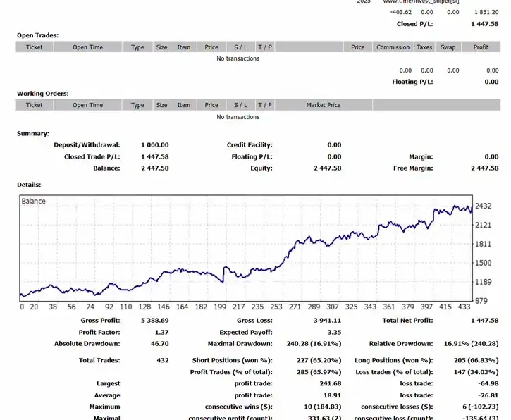Click the Swap column header in Open Trades
The height and width of the screenshot is (420, 511).
pyautogui.click(x=448, y=47)
